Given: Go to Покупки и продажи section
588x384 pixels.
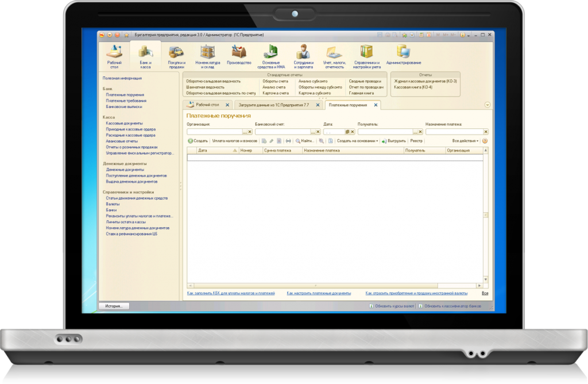Looking at the screenshot, I should point(177,56).
